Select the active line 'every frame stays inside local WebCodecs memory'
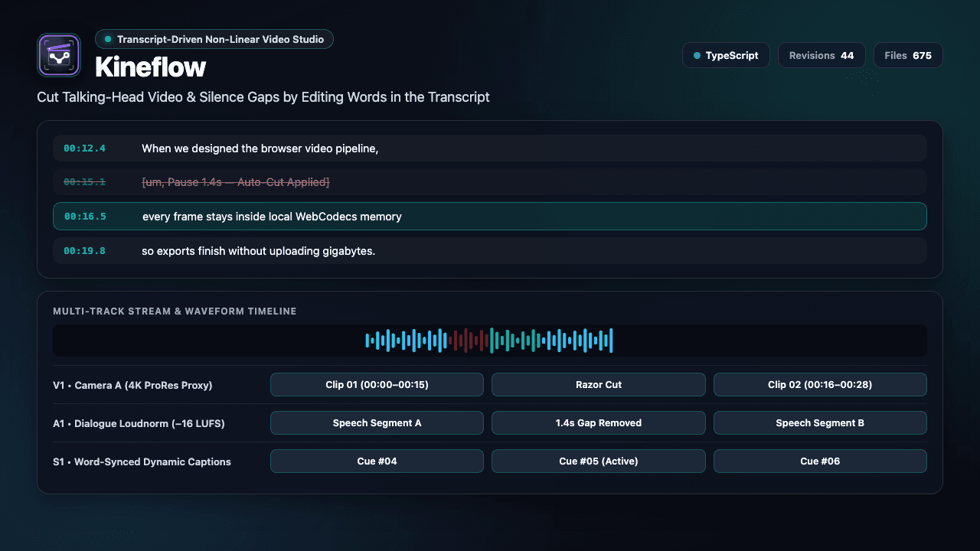The image size is (980, 551). point(490,217)
